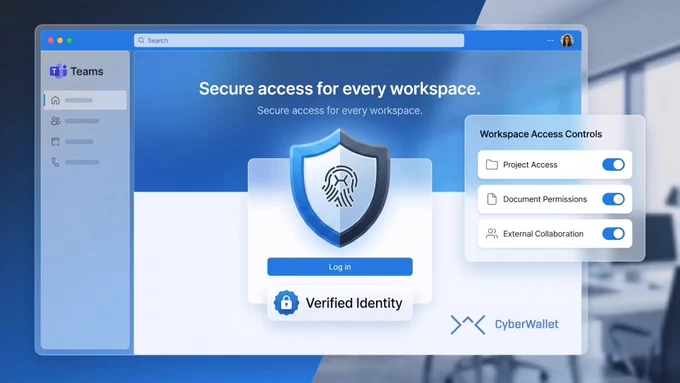
Task: Click the External Collaboration people icon
Action: pos(492,234)
